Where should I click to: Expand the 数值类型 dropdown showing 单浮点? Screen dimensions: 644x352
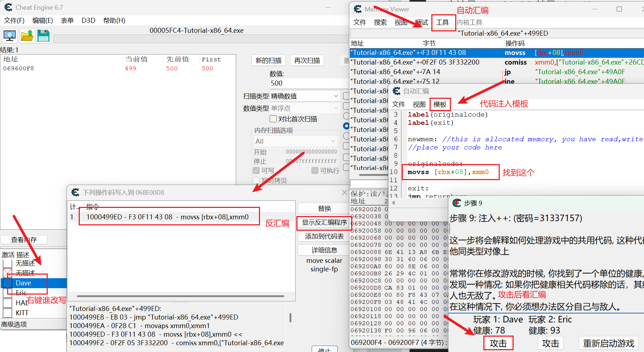(305, 108)
